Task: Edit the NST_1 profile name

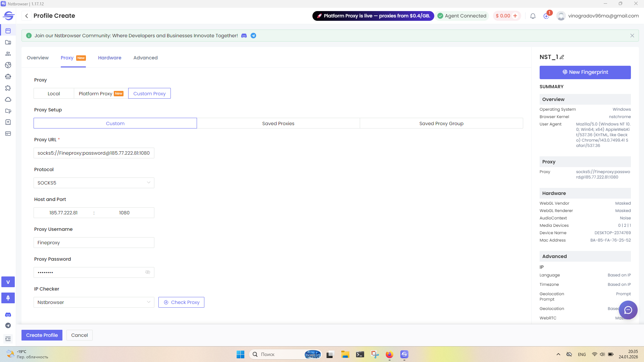Action: pos(562,57)
